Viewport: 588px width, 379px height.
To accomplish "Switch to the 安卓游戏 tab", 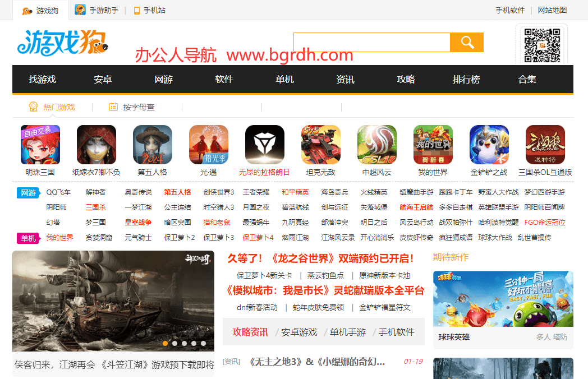I will pyautogui.click(x=299, y=332).
